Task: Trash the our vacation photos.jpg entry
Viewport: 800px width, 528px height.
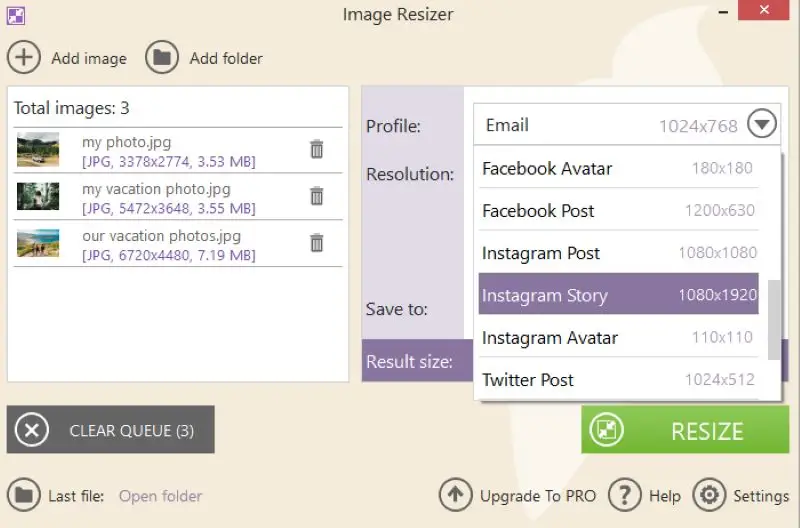Action: (317, 243)
